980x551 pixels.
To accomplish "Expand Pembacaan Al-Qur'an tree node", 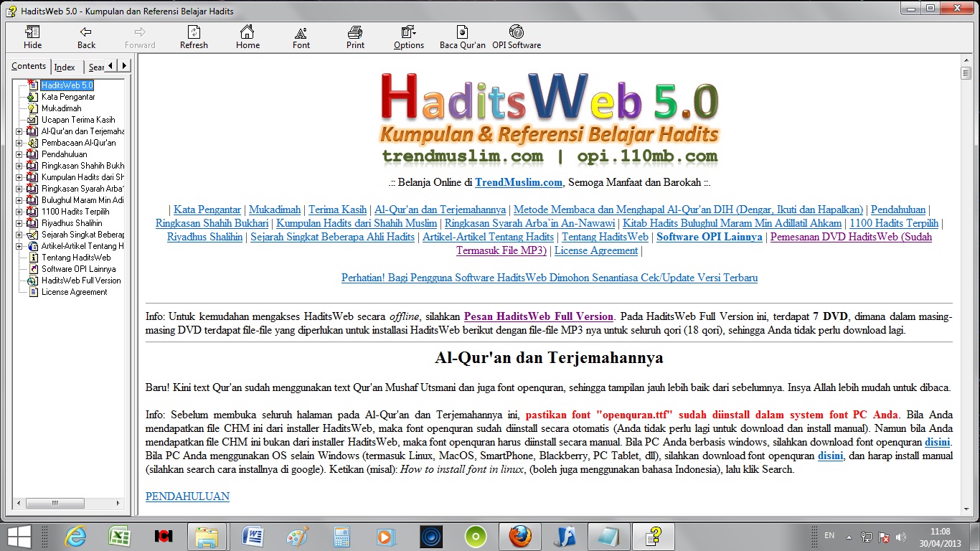I will click(19, 143).
